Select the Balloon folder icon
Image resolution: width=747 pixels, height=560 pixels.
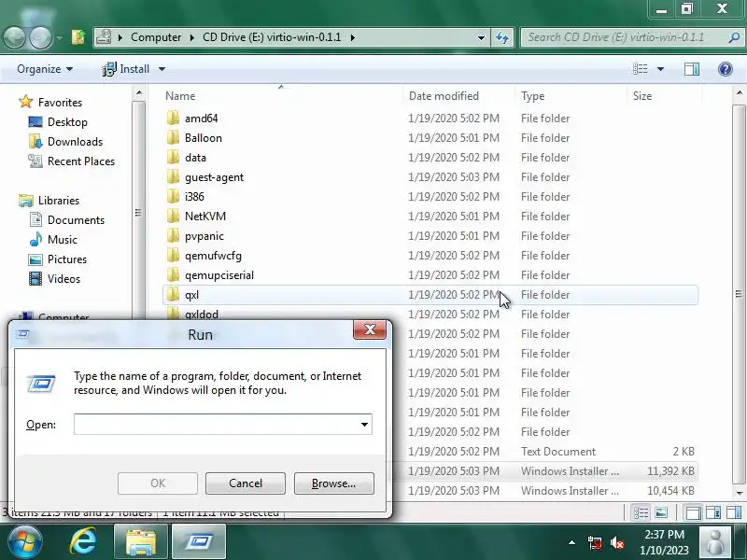click(173, 137)
